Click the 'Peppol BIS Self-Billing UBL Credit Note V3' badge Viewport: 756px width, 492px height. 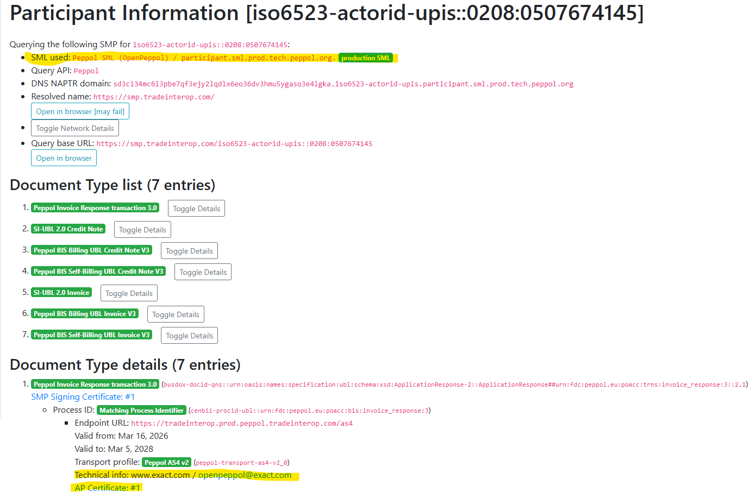tap(98, 272)
